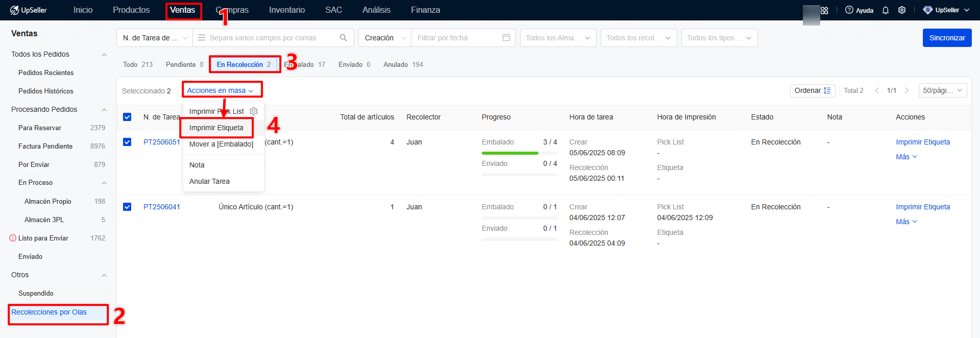Select Imprimir Etiqueta from the menu

coord(216,128)
